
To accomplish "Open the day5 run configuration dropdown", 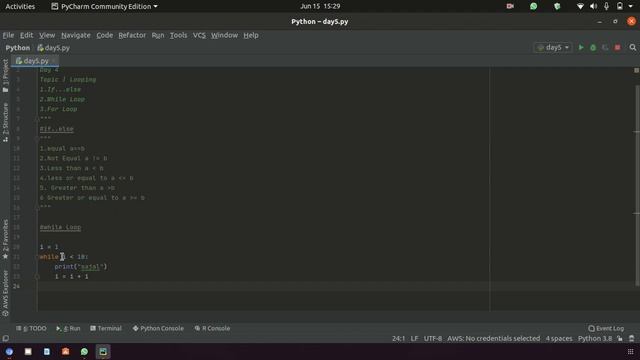I will tap(553, 48).
